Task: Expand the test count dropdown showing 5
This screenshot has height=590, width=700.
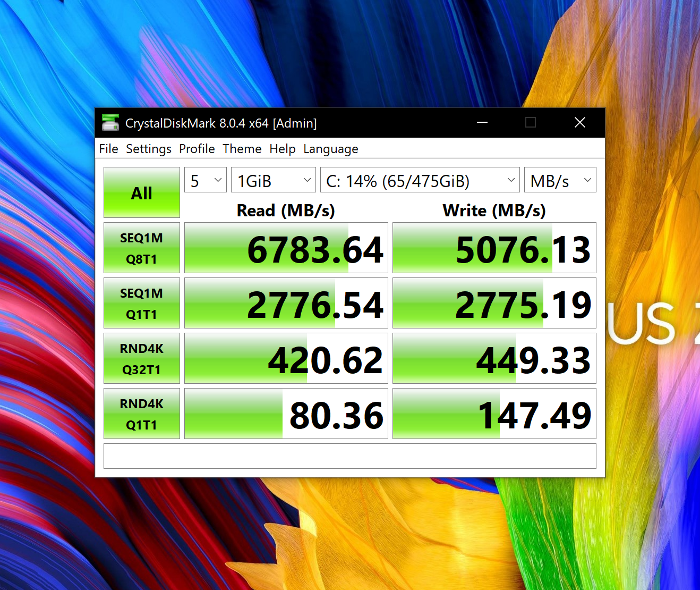Action: click(206, 180)
